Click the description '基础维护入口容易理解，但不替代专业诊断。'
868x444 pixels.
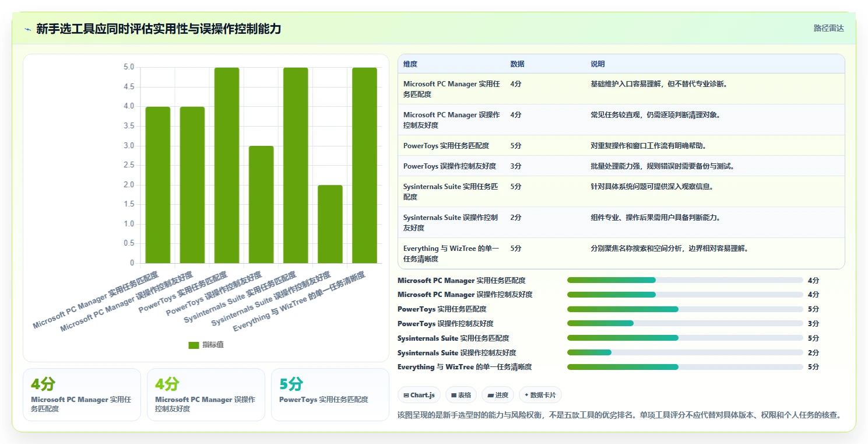pos(659,84)
